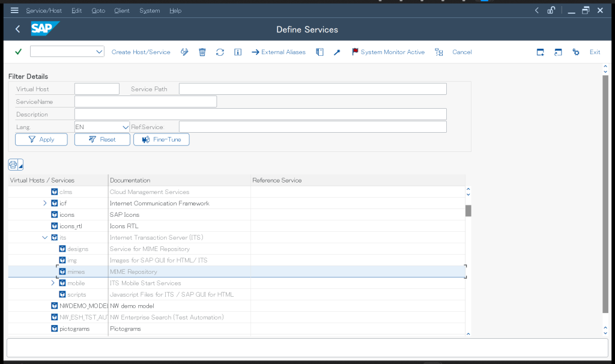Open the Lang. dropdown showing EN
The width and height of the screenshot is (615, 364).
[x=126, y=127]
